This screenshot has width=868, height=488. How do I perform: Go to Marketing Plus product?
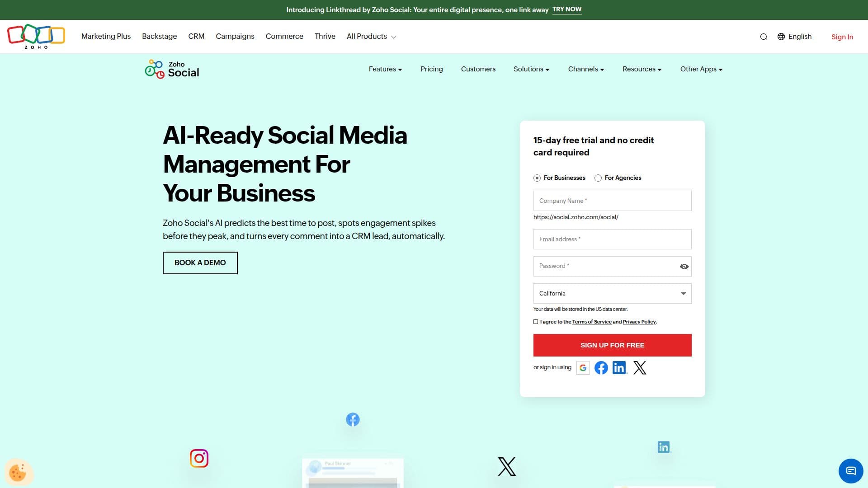click(x=106, y=37)
